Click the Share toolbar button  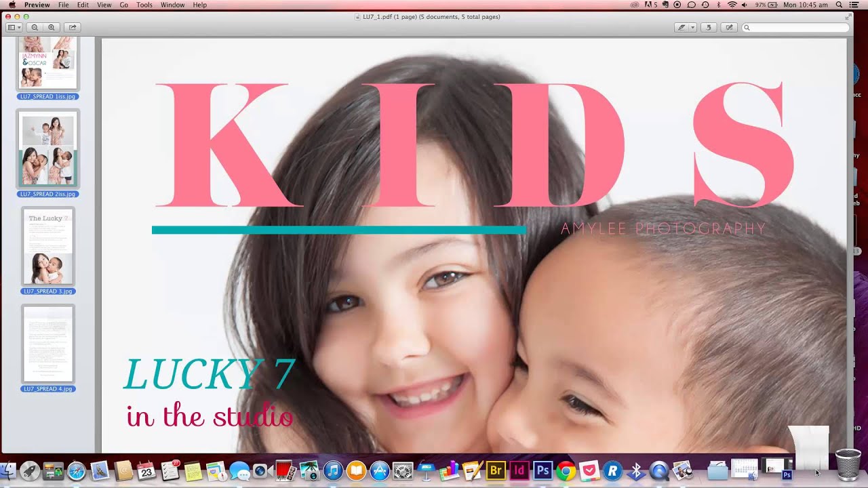tap(73, 28)
